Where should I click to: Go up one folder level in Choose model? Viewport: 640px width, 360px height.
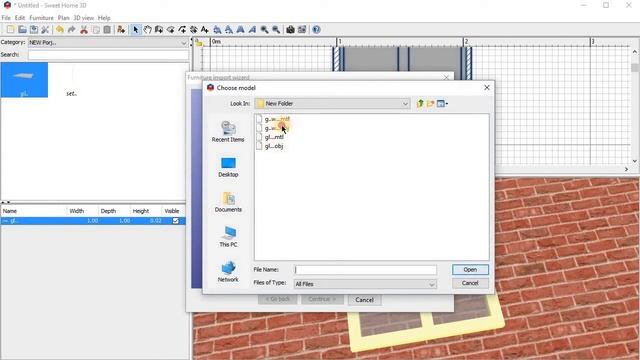[x=420, y=104]
